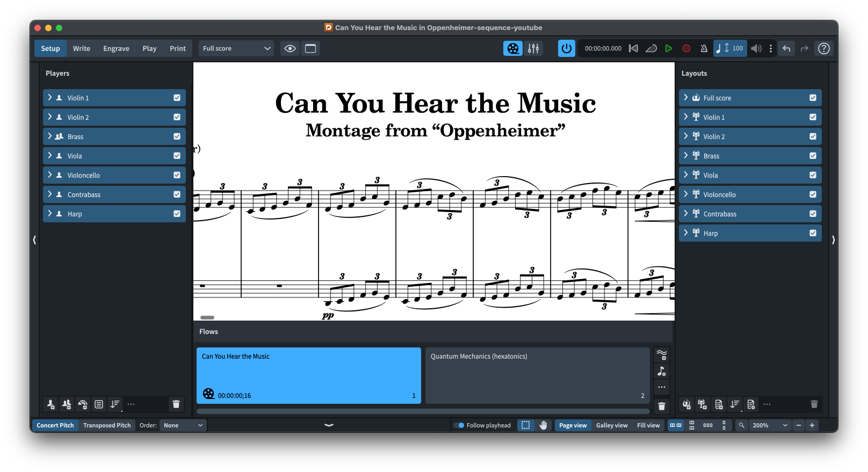Mute audio with the speaker icon
868x472 pixels.
click(x=756, y=48)
